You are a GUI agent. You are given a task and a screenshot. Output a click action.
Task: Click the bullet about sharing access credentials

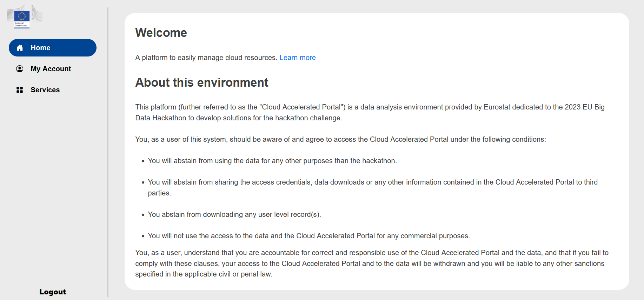coord(373,187)
